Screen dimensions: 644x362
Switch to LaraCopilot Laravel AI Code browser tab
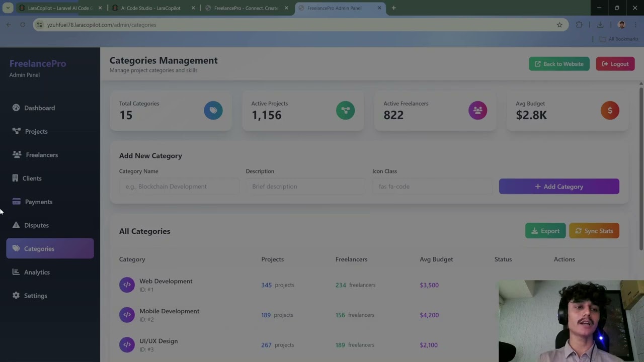(x=60, y=8)
